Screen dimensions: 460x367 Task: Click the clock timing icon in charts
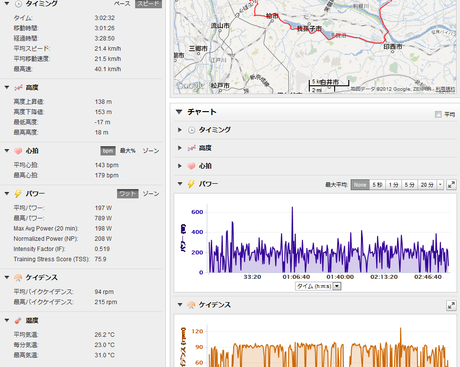click(x=191, y=130)
